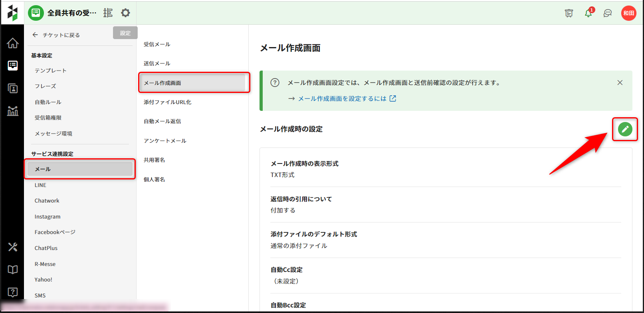Click the home icon in left sidebar
The image size is (644, 313).
click(13, 43)
